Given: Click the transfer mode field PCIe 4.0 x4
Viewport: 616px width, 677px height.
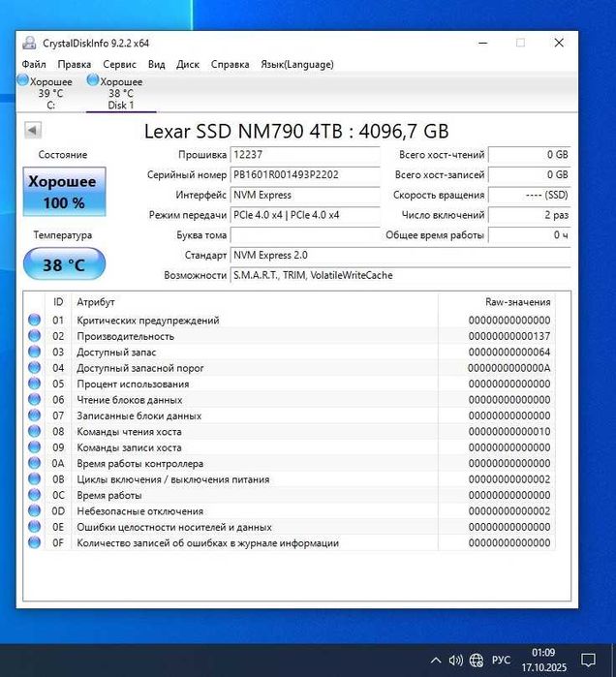Looking at the screenshot, I should tap(305, 215).
